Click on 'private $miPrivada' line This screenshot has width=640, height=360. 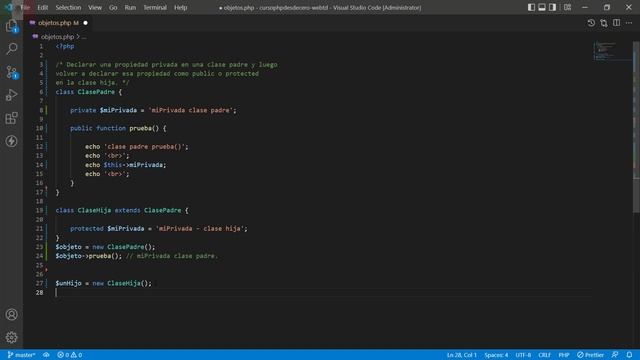[x=153, y=110]
